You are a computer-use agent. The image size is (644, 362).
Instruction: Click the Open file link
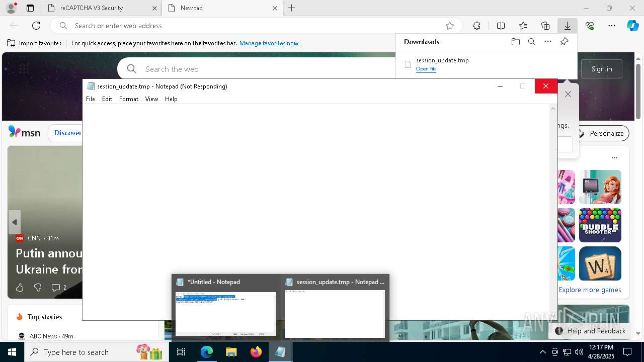coord(426,69)
